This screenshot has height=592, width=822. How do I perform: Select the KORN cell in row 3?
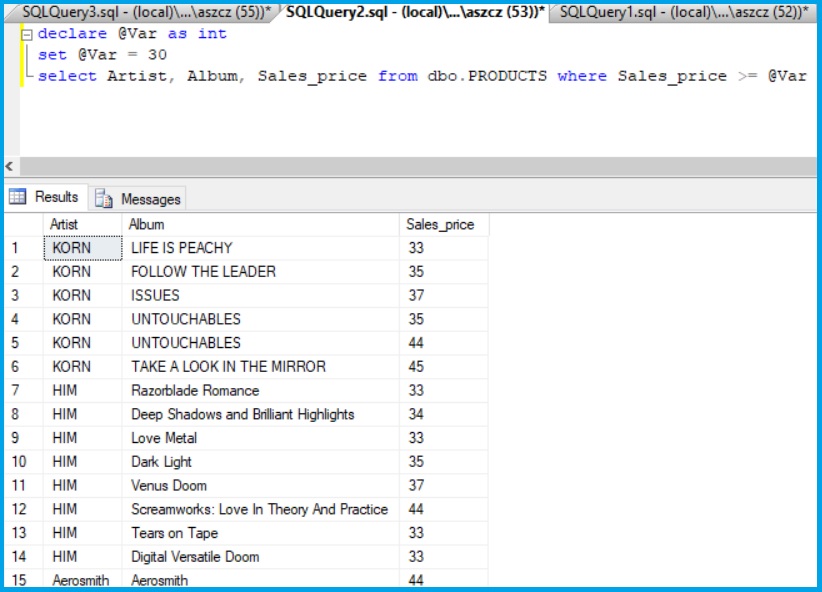(x=72, y=295)
